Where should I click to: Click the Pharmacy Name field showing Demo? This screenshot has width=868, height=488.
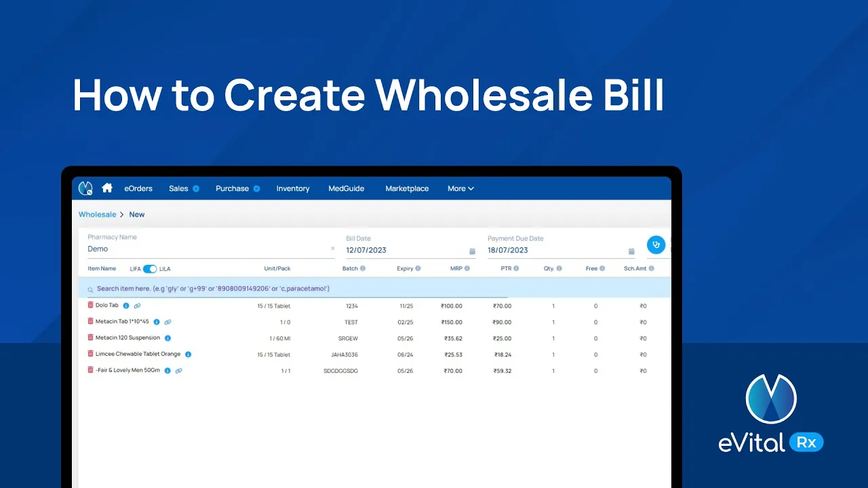[x=211, y=249]
